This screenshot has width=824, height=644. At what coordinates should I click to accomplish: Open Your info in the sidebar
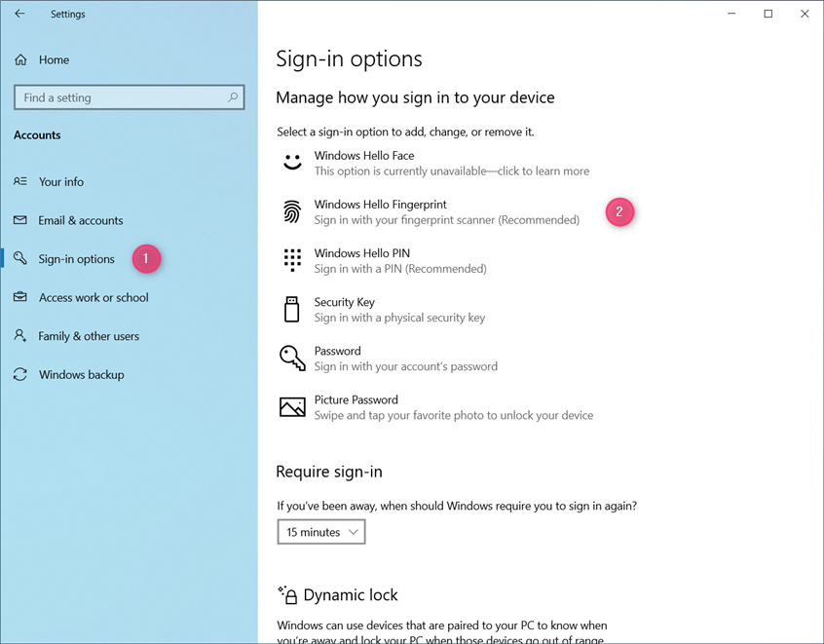tap(61, 182)
